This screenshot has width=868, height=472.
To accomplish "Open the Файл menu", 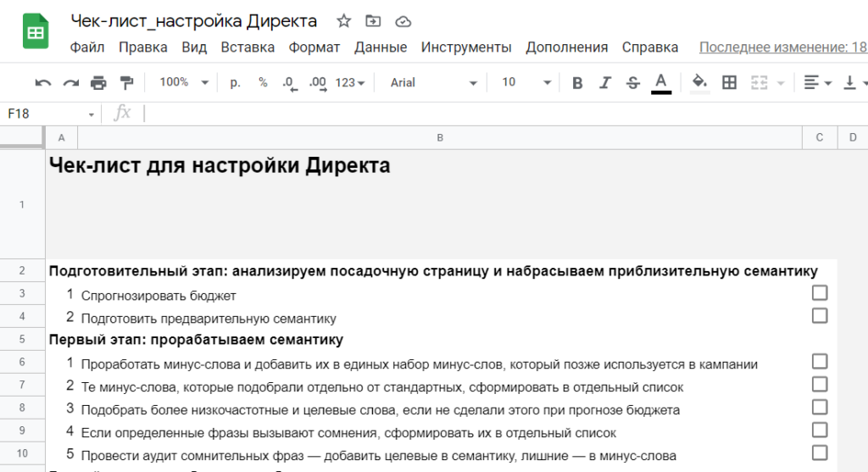I will [x=87, y=47].
